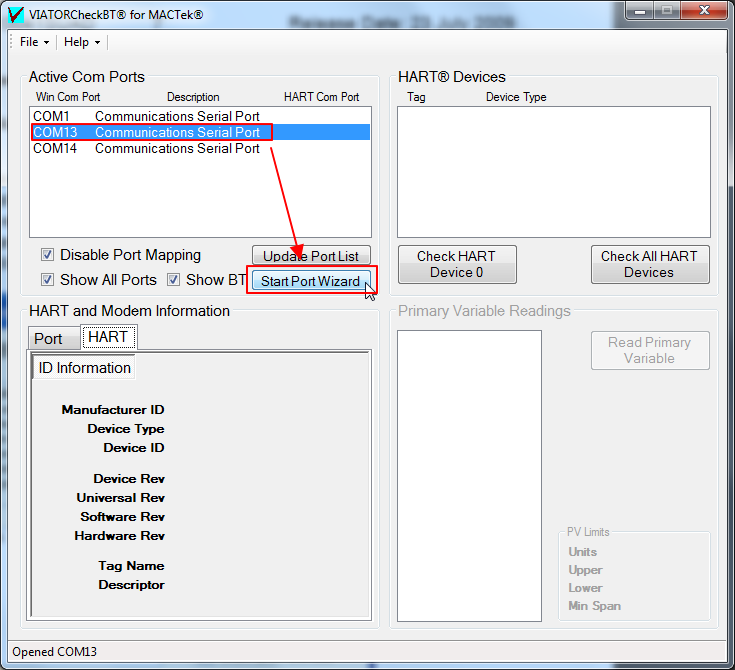Click inside the HART Devices list box
This screenshot has height=670, width=735.
point(554,172)
